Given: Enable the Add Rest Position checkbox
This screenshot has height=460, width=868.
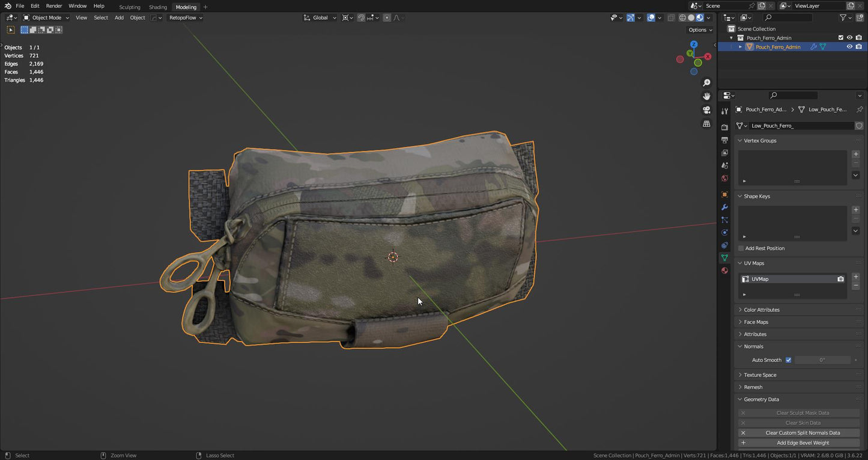Looking at the screenshot, I should (x=741, y=248).
